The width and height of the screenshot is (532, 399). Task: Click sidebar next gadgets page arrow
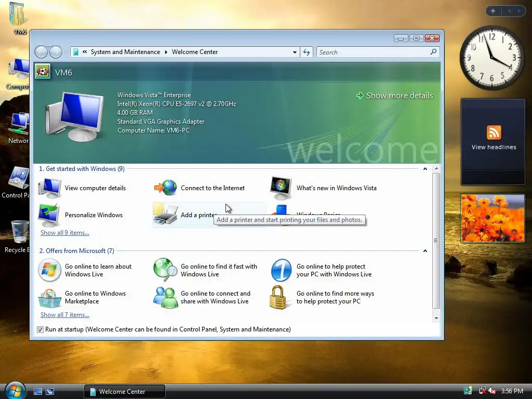(x=519, y=11)
